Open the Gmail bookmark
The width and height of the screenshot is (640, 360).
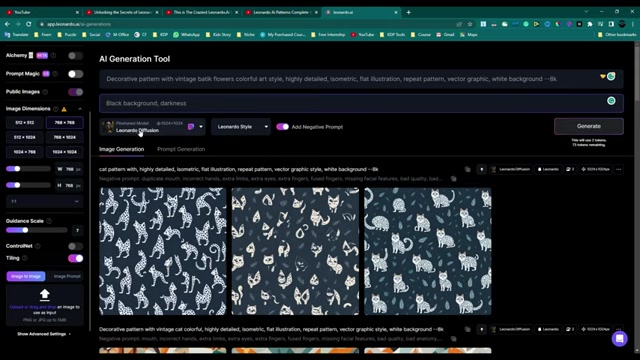445,35
